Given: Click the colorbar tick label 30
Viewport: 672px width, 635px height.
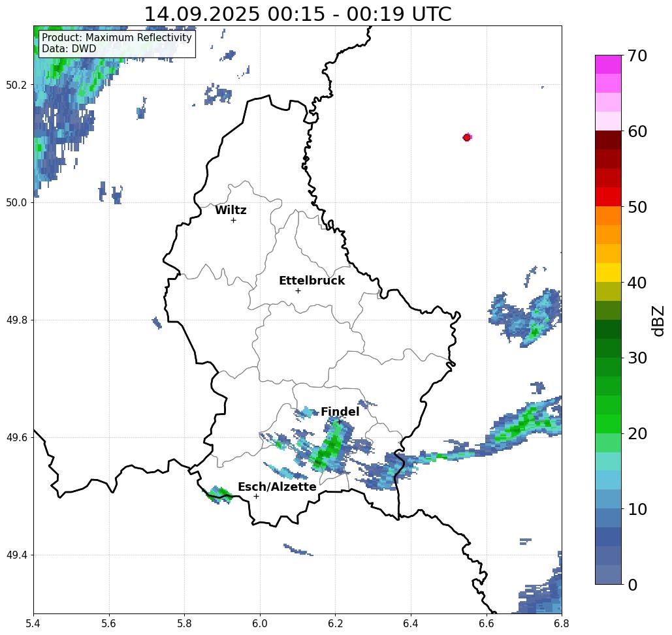Looking at the screenshot, I should [637, 358].
